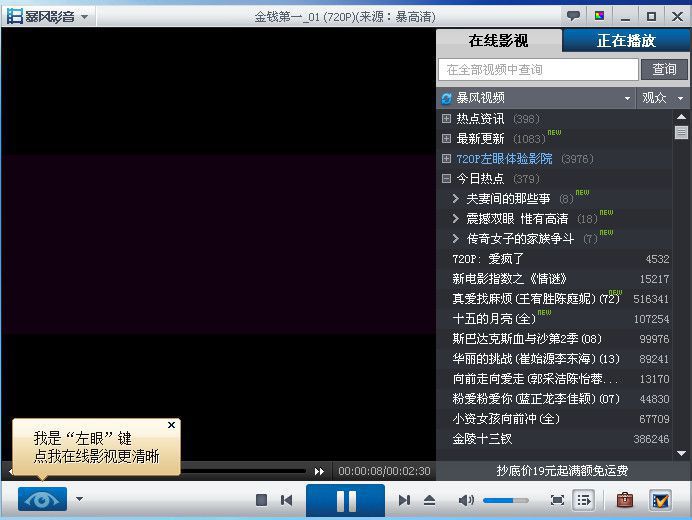Image resolution: width=692 pixels, height=520 pixels.
Task: Open the Baofeng main menu dropdown arrow
Action: click(x=84, y=17)
